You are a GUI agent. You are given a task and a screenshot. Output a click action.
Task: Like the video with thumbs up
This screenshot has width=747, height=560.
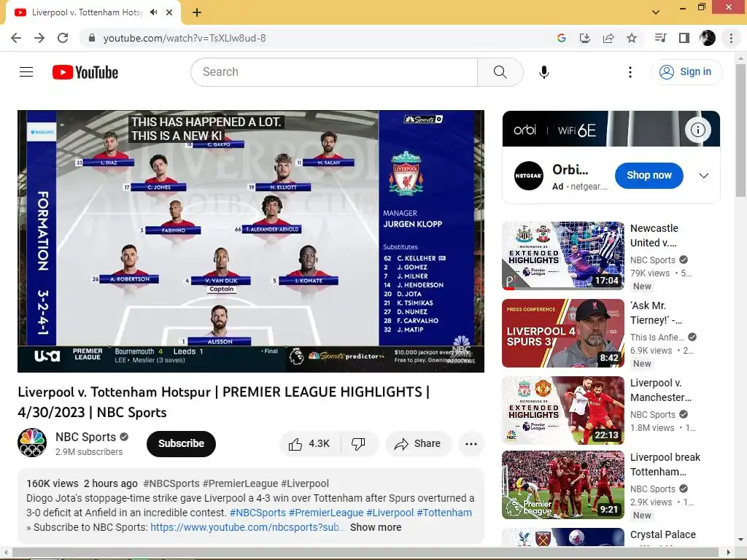[x=309, y=444]
